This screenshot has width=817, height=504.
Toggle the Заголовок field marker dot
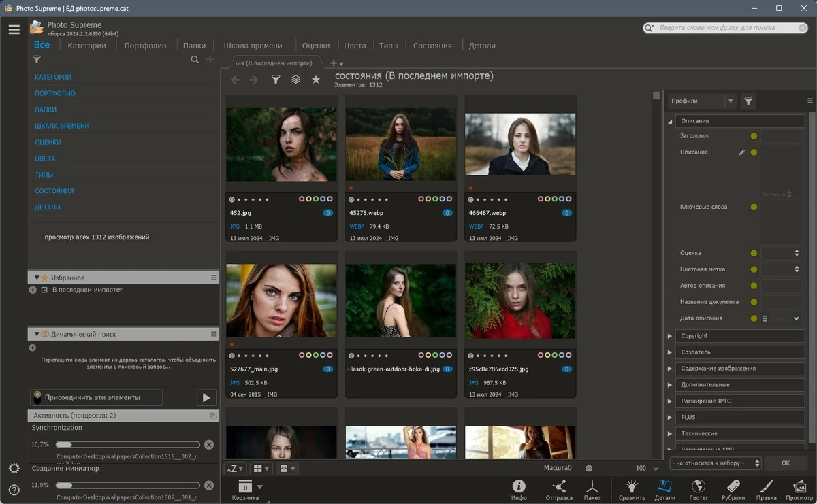[x=754, y=136]
